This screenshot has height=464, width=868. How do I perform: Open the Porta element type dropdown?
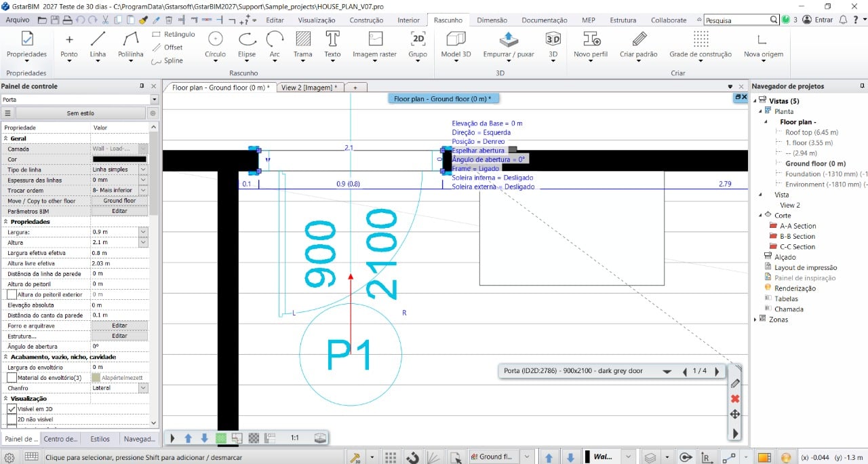pyautogui.click(x=153, y=100)
